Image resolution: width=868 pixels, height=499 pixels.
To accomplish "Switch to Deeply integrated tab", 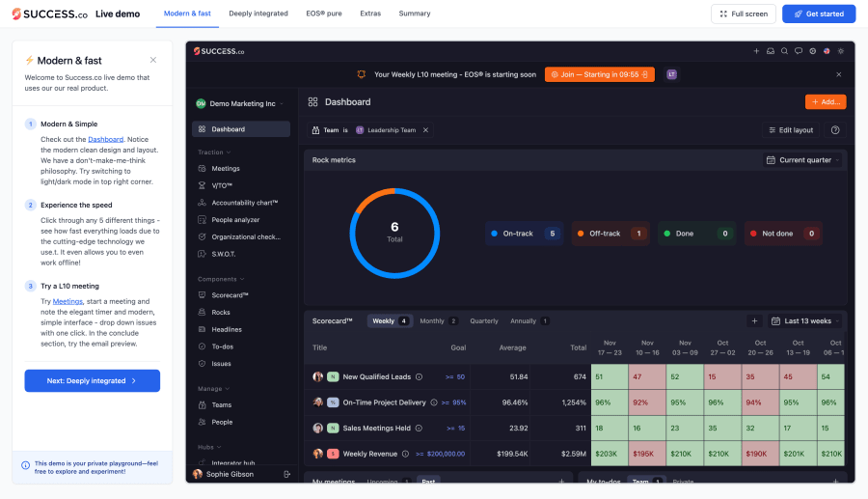I will tap(258, 14).
